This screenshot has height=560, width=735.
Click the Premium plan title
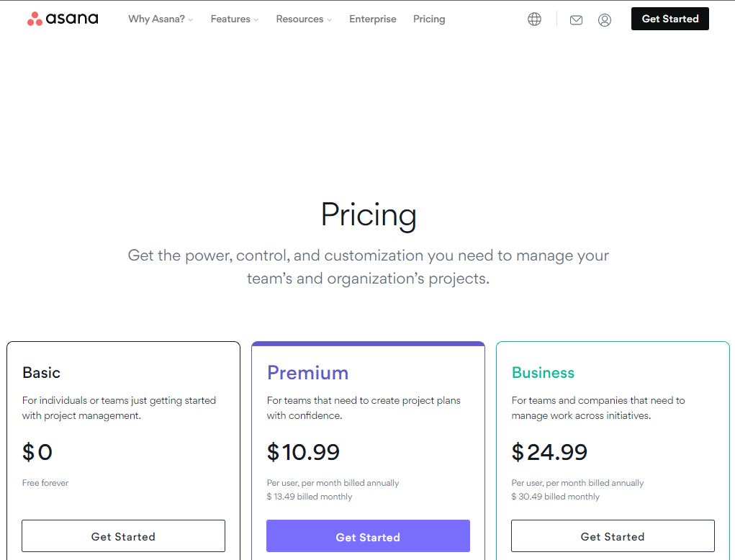point(307,373)
